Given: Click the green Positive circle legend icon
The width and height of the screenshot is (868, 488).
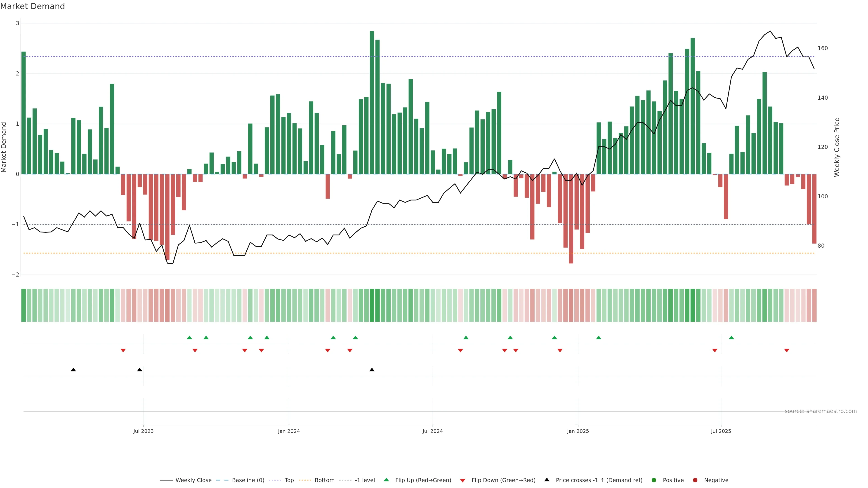Looking at the screenshot, I should point(654,480).
